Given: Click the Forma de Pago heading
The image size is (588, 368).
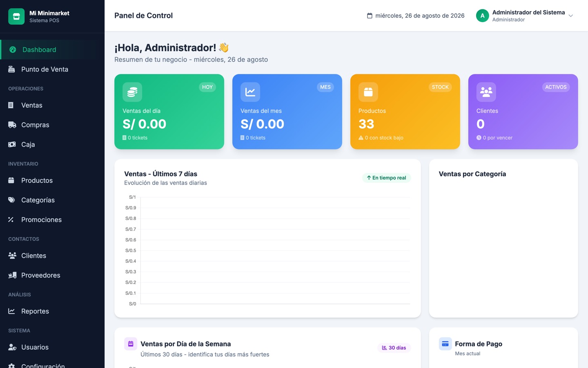Looking at the screenshot, I should point(479,344).
